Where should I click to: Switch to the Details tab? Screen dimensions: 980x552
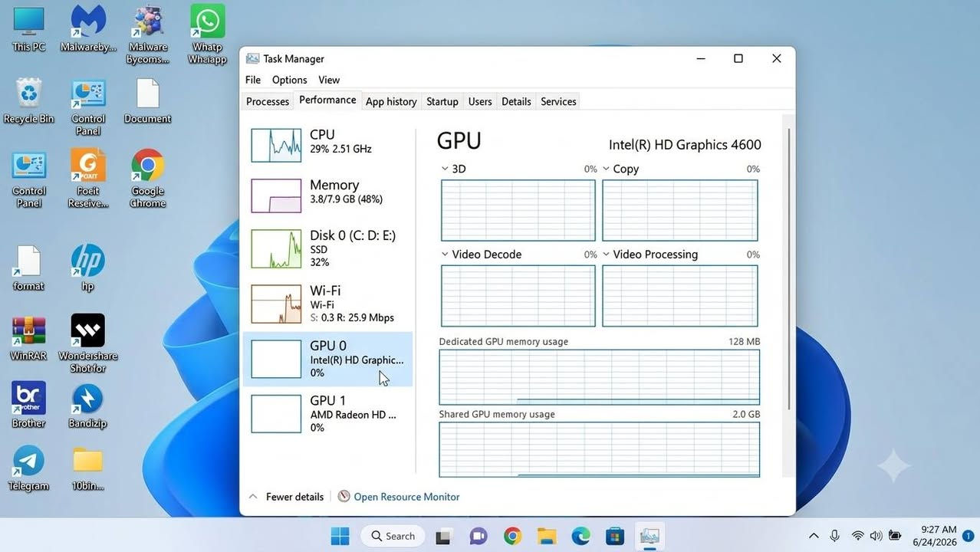(x=516, y=101)
